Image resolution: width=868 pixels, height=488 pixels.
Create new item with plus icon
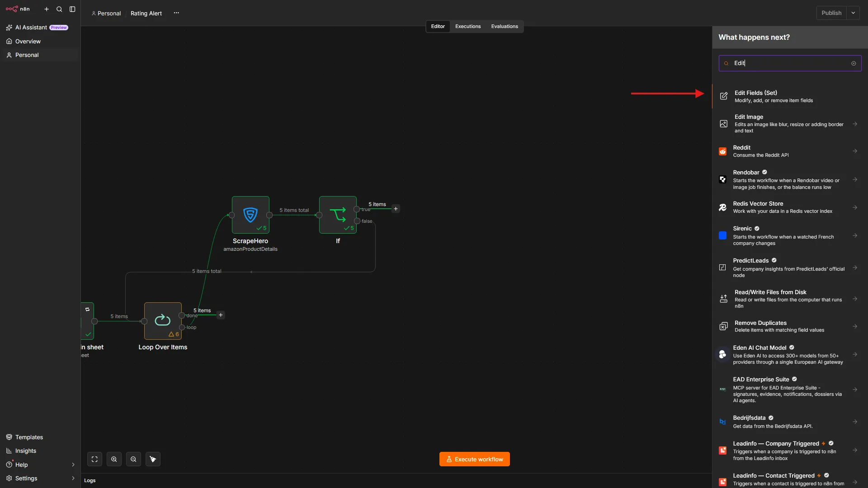tap(47, 9)
